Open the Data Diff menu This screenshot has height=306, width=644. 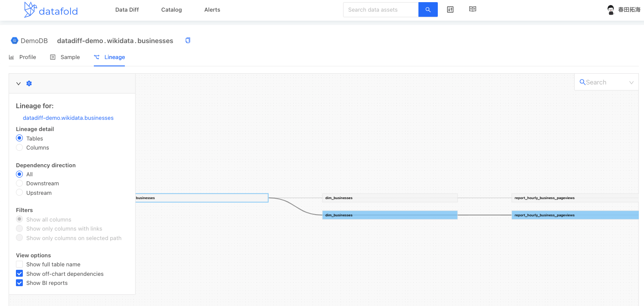[x=127, y=9]
